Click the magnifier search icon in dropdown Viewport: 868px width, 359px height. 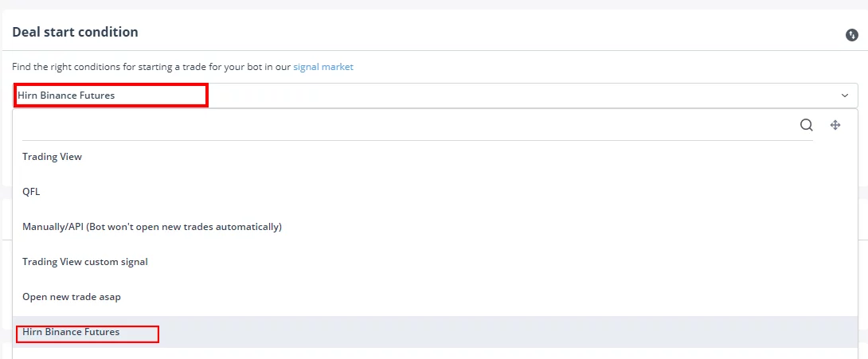tap(807, 125)
